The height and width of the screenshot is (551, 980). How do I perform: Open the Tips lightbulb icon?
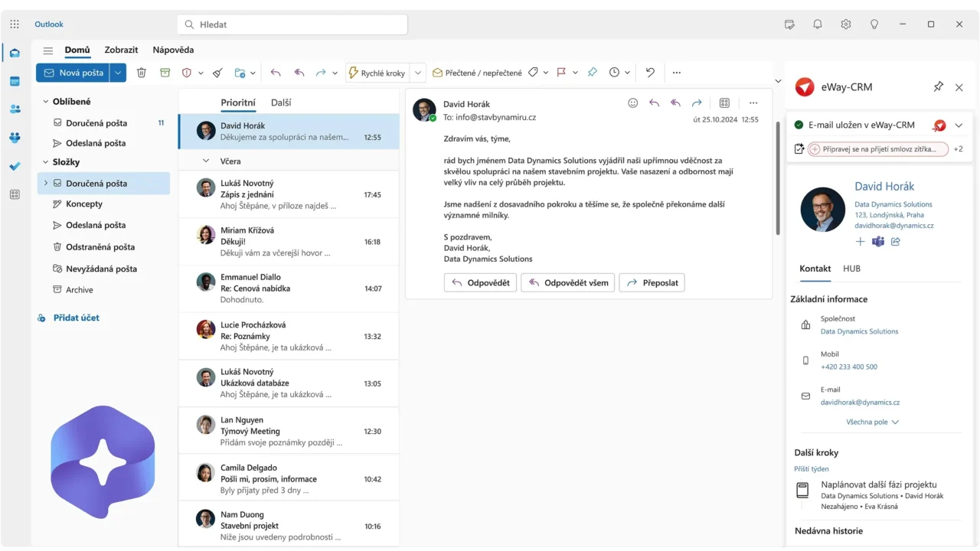874,24
